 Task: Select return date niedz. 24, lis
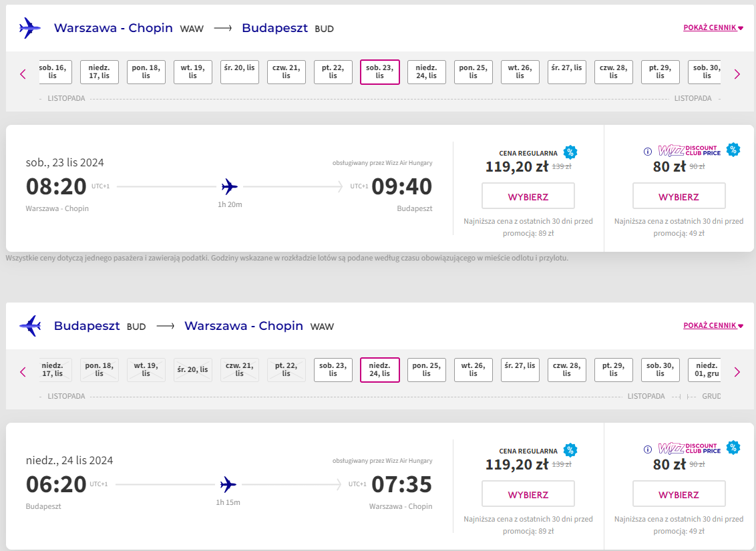pos(380,370)
